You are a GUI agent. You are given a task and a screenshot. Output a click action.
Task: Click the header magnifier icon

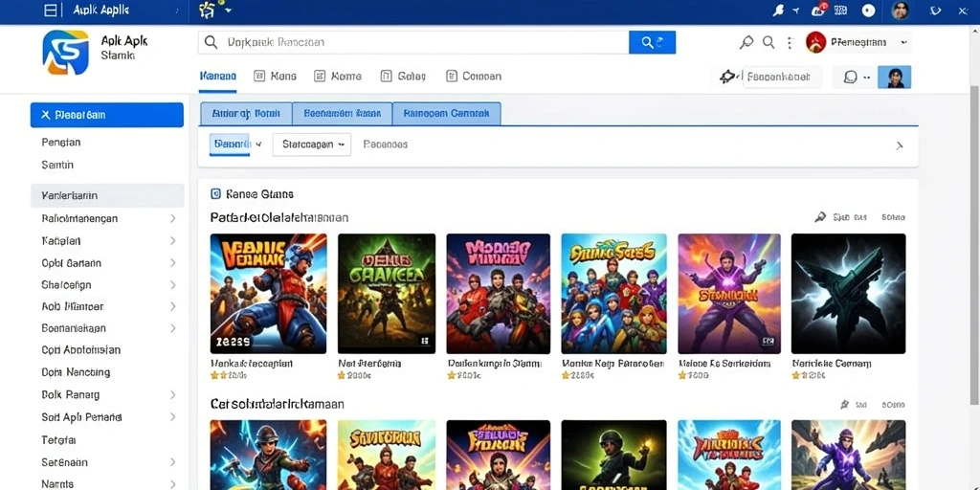point(768,42)
